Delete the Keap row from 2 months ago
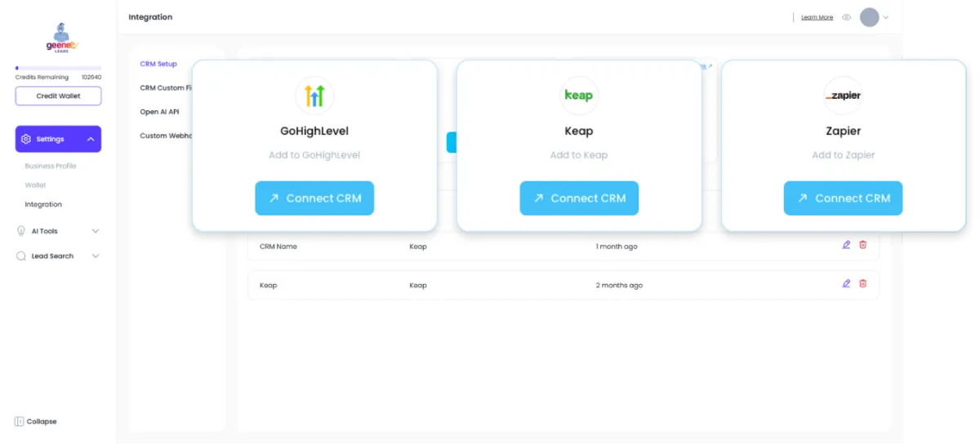Viewport: 980px width, 444px height. pyautogui.click(x=863, y=284)
